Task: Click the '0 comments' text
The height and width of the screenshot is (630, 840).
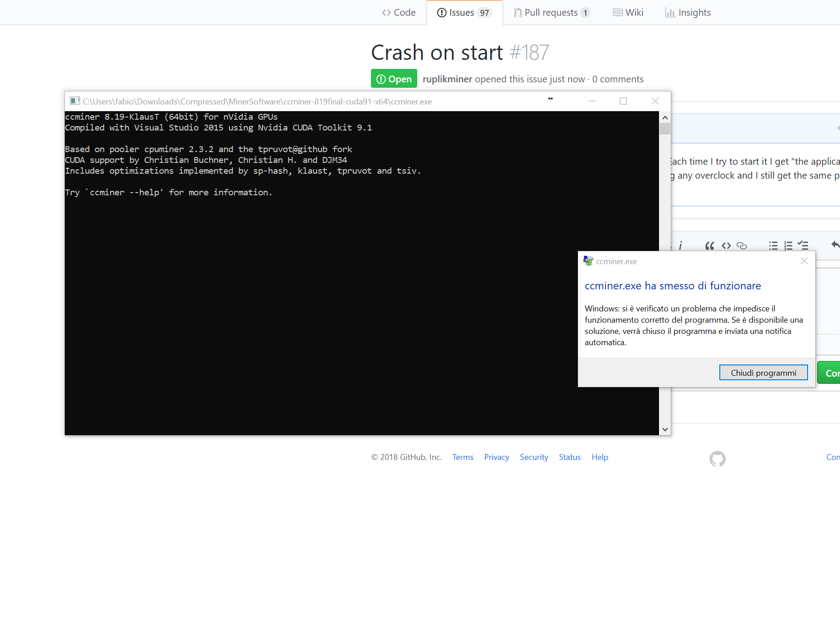Action: coord(618,79)
